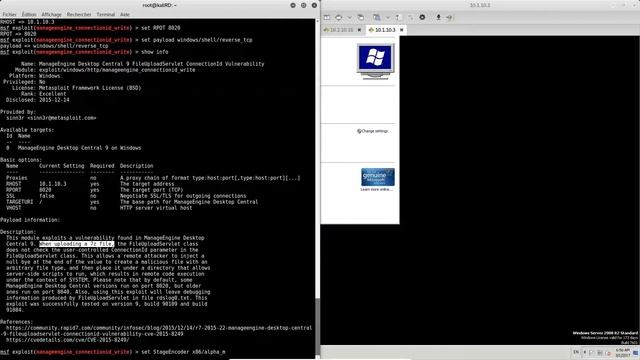Click the highlighted text 'When uploading a 7z file,'
The image size is (640, 360).
pyautogui.click(x=76, y=244)
